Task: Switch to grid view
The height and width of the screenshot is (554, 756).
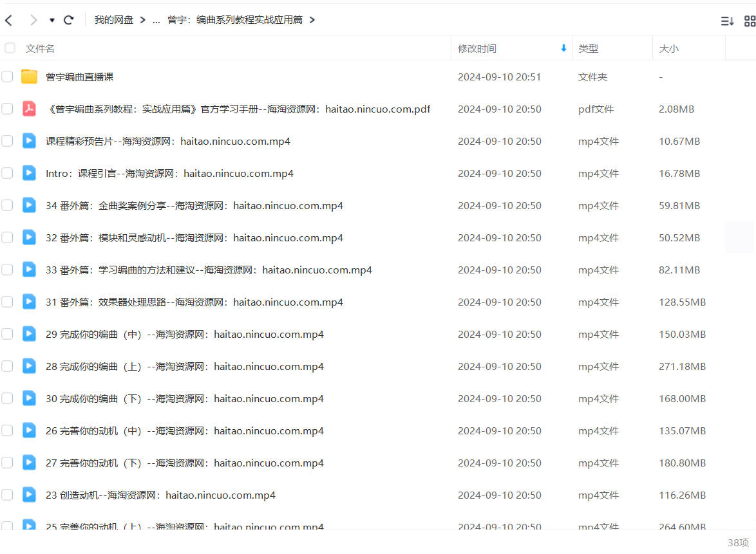Action: pyautogui.click(x=750, y=21)
